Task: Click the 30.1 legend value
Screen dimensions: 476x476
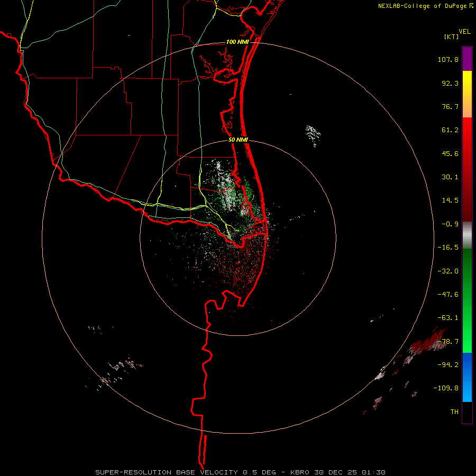Action: pos(450,177)
